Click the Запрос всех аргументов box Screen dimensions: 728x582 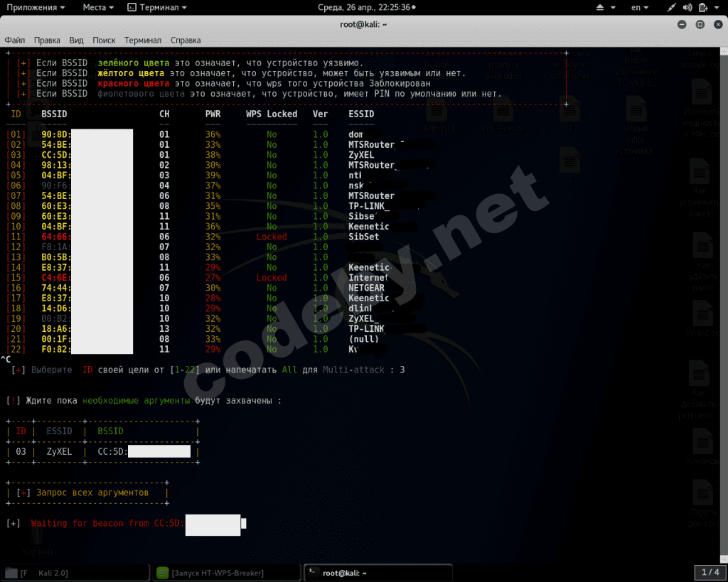click(x=87, y=493)
